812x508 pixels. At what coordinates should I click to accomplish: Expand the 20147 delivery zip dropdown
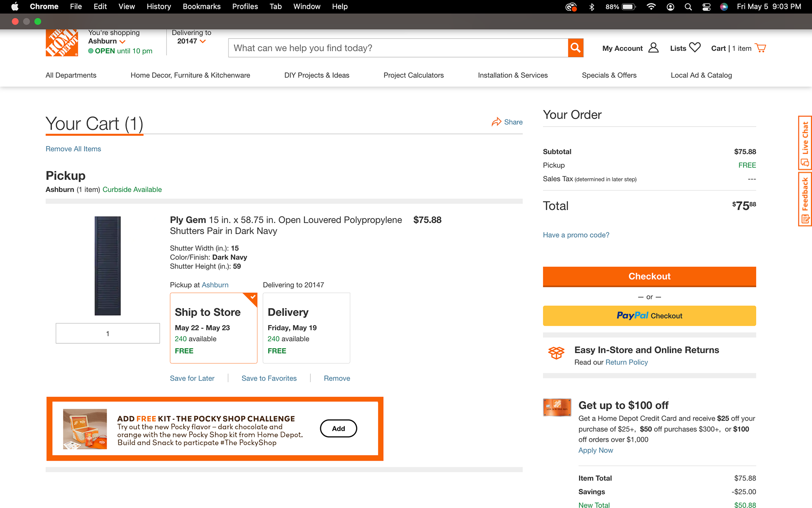point(191,41)
